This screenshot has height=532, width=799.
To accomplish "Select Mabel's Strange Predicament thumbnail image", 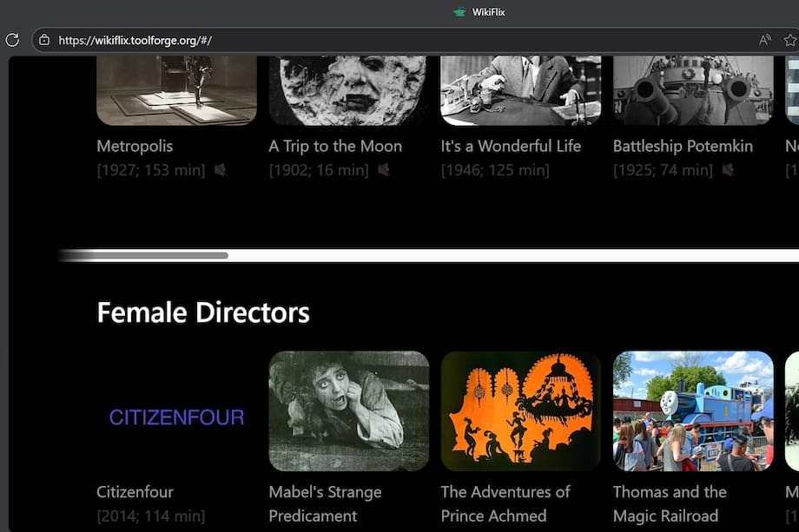I will click(x=348, y=411).
